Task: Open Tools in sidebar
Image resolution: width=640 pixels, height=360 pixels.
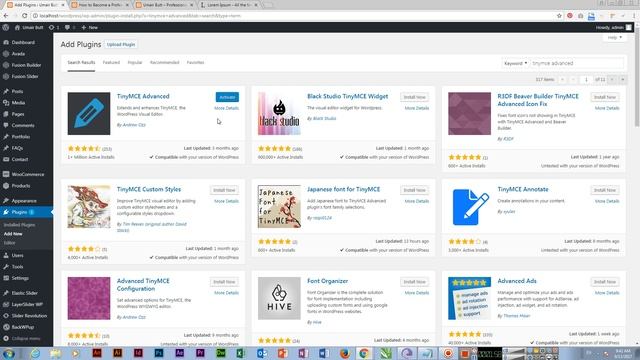Action: (17, 267)
